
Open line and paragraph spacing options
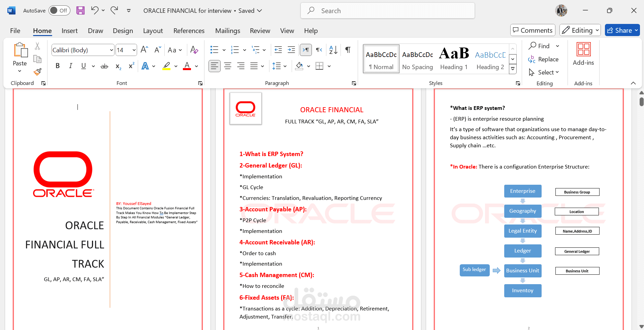(x=279, y=66)
